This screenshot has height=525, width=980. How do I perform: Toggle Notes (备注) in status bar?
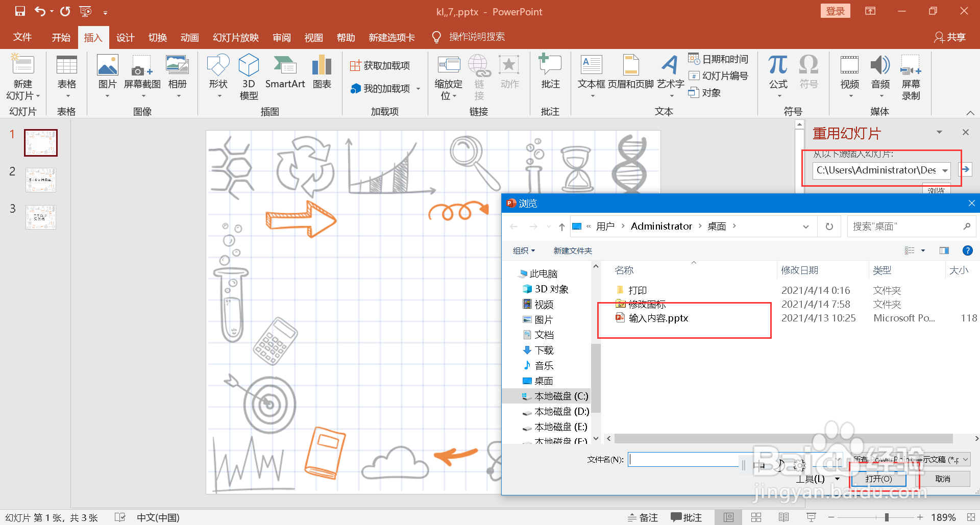click(643, 517)
